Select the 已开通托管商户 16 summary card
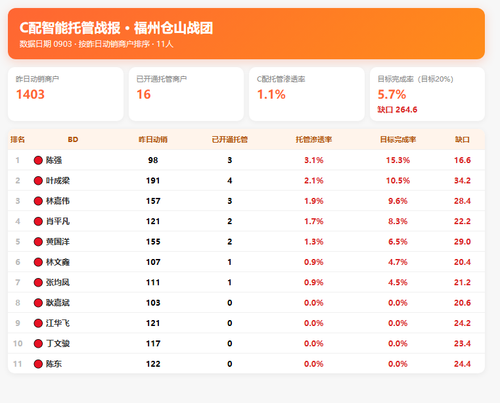This screenshot has height=403, width=500. click(186, 94)
